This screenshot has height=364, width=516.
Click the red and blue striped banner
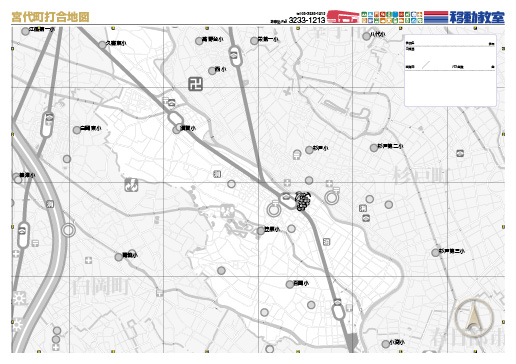pyautogui.click(x=436, y=17)
